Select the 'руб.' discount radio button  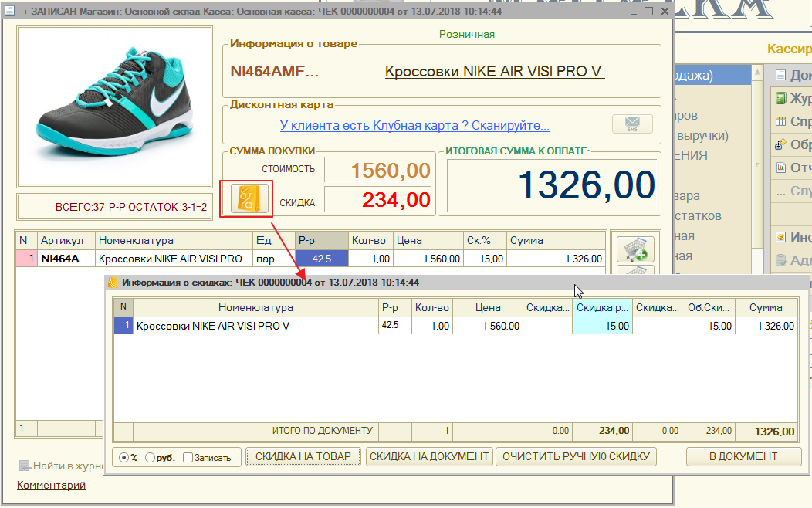(x=151, y=458)
